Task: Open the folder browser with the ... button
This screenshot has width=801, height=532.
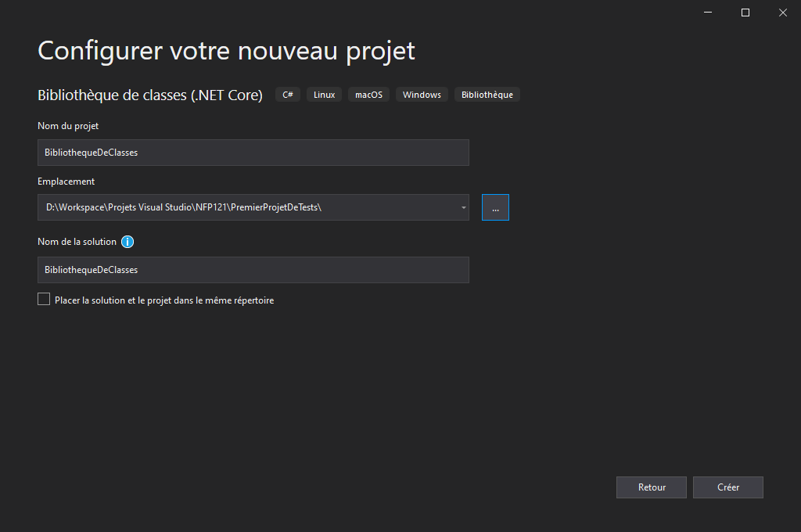Action: pyautogui.click(x=495, y=207)
